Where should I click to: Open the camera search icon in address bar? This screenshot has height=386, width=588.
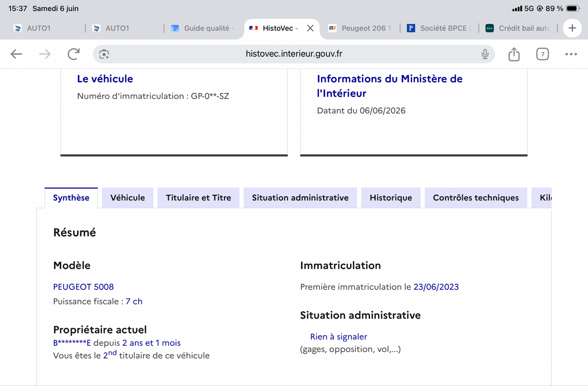104,54
